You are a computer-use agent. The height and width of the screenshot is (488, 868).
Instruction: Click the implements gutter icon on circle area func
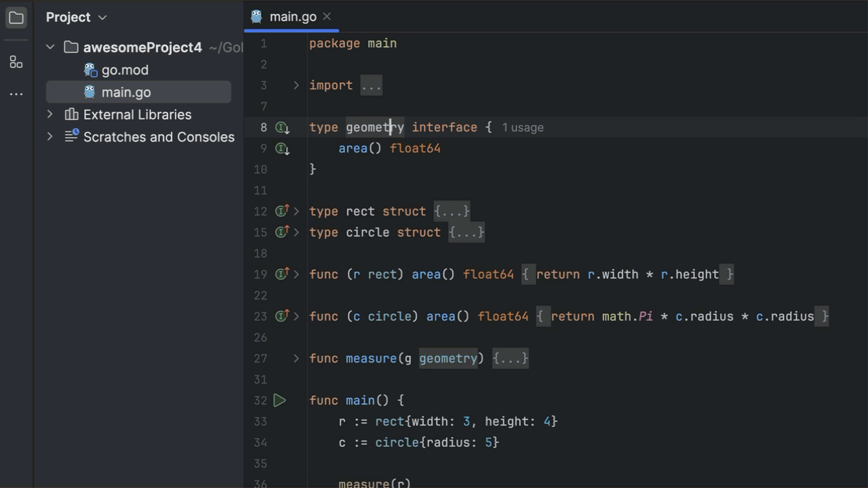point(282,317)
